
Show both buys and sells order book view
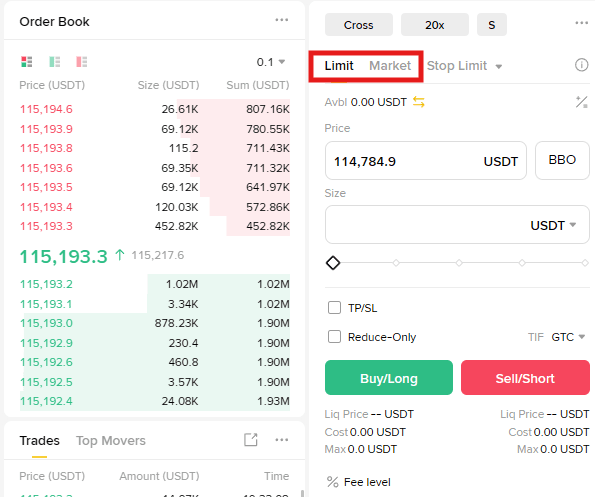tap(27, 61)
